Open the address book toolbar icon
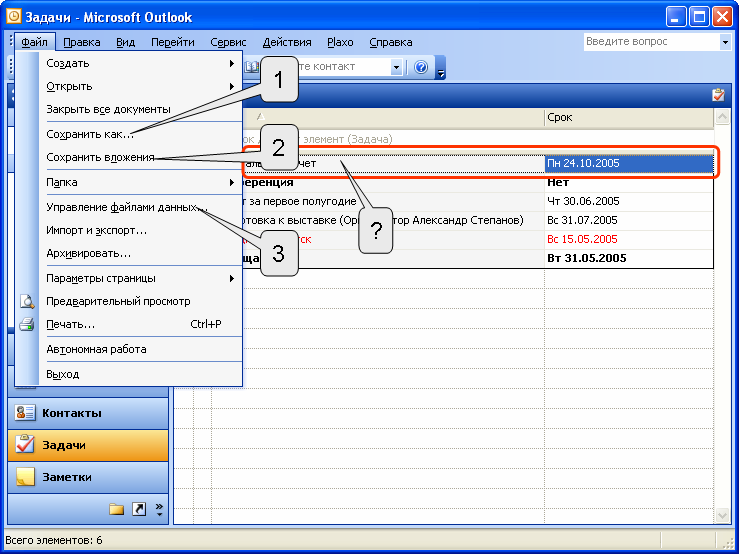Screen dimensions: 739x554 point(251,67)
